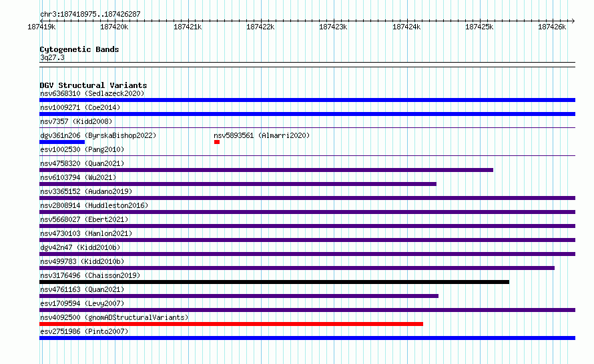Click the 187426k ruler label
Viewport: 594px width, 364px height.
552,27
